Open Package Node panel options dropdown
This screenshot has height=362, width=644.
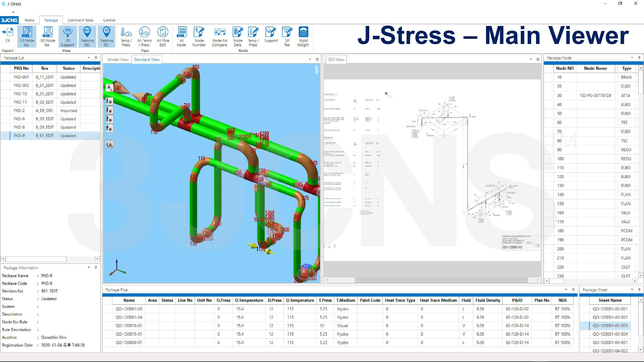(x=632, y=58)
